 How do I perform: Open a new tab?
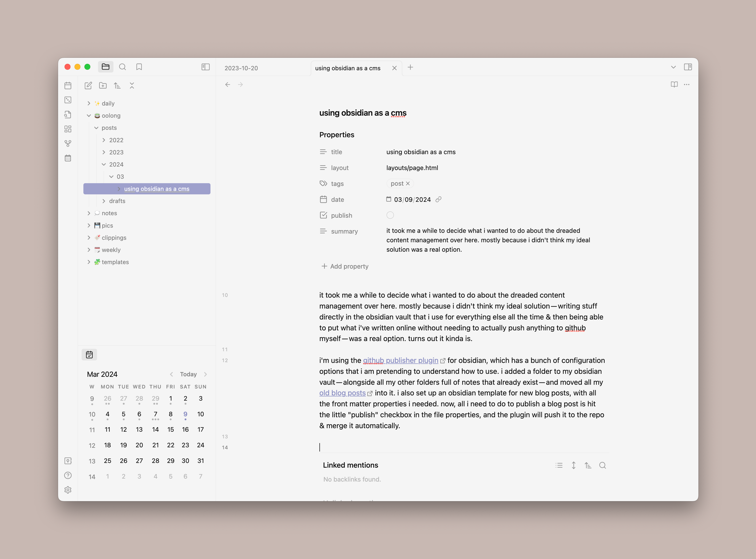click(410, 67)
